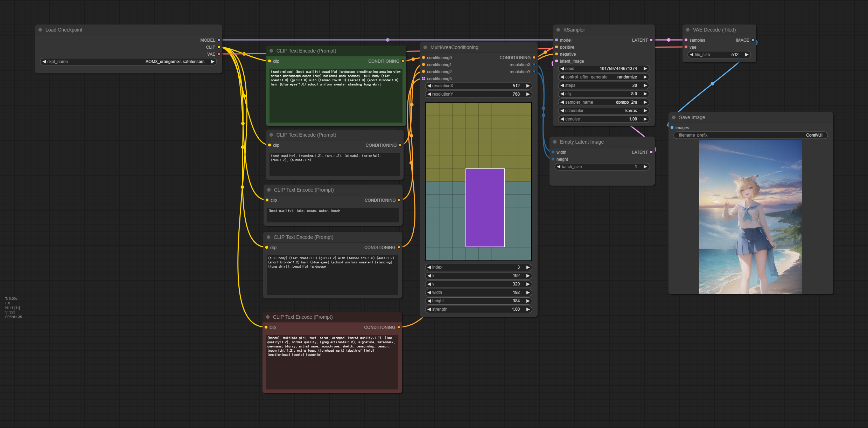Click the images input socket on Save Image

click(672, 128)
